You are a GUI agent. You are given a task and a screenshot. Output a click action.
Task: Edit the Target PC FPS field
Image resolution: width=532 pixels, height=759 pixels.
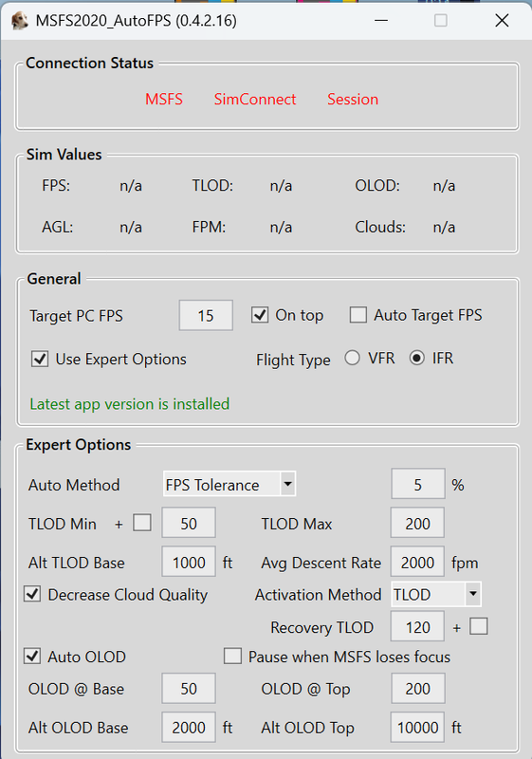pyautogui.click(x=206, y=316)
